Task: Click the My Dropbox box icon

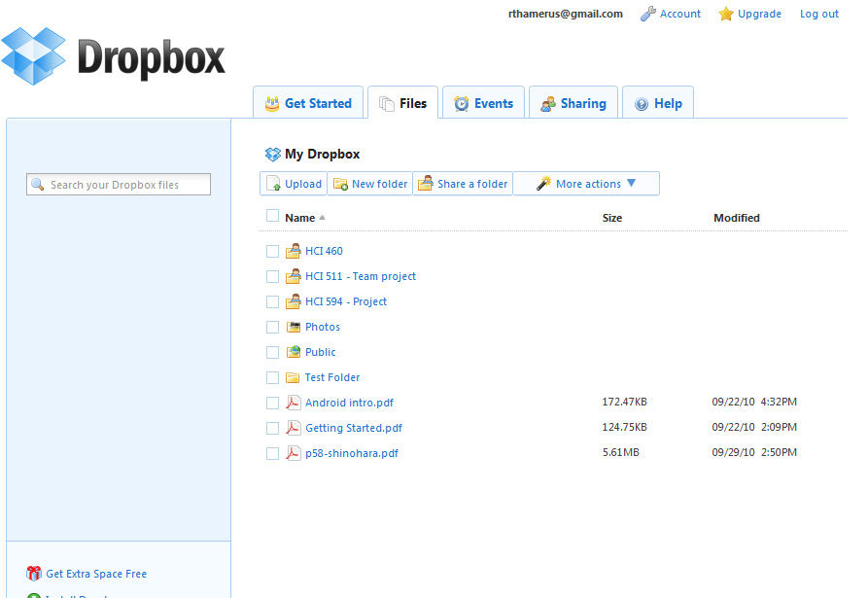Action: coord(273,154)
